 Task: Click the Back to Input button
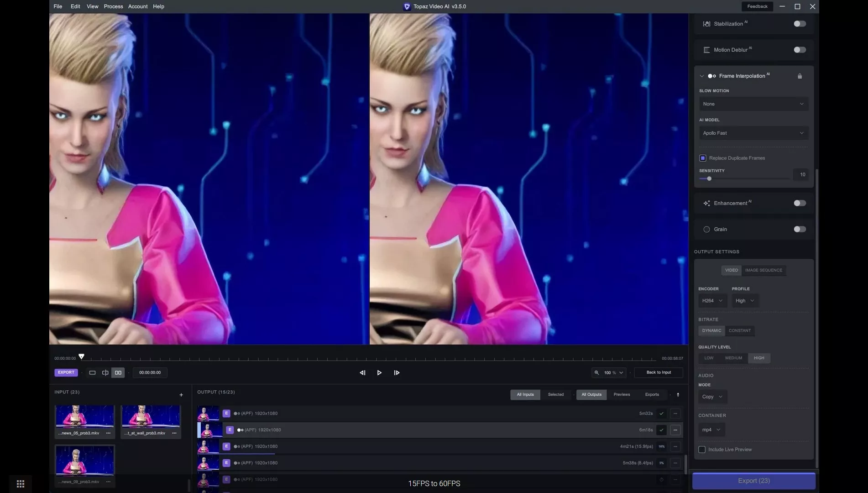click(x=659, y=372)
